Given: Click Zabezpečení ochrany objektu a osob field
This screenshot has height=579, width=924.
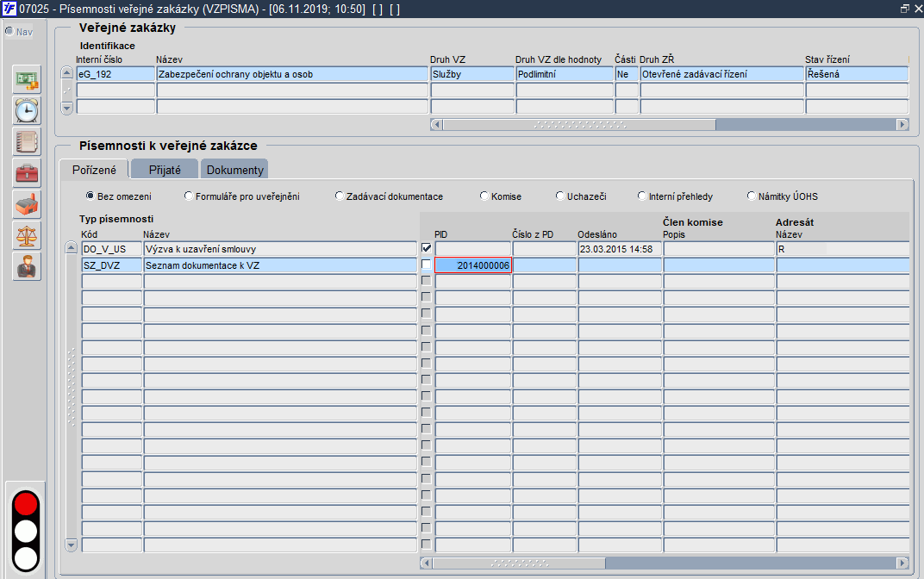Looking at the screenshot, I should click(x=292, y=73).
